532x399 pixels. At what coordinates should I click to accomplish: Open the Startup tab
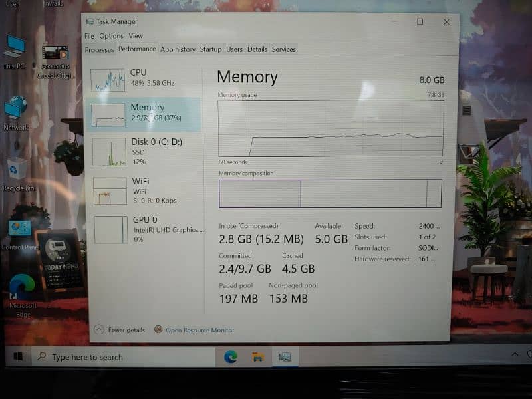(211, 49)
